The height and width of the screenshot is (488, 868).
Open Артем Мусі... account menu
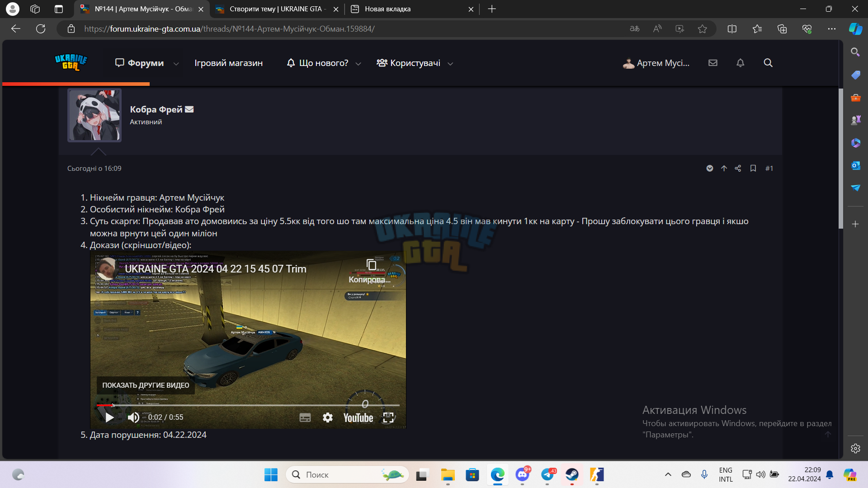point(656,63)
